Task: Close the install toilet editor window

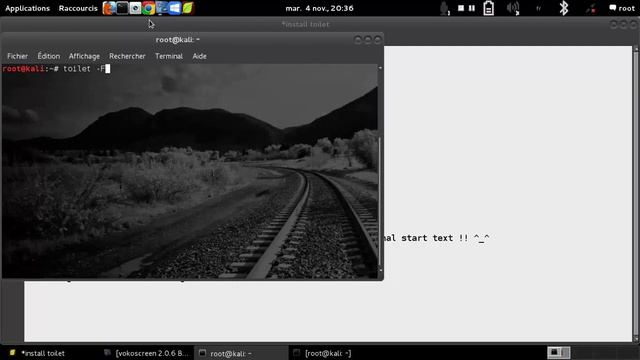Action: pos(633,24)
